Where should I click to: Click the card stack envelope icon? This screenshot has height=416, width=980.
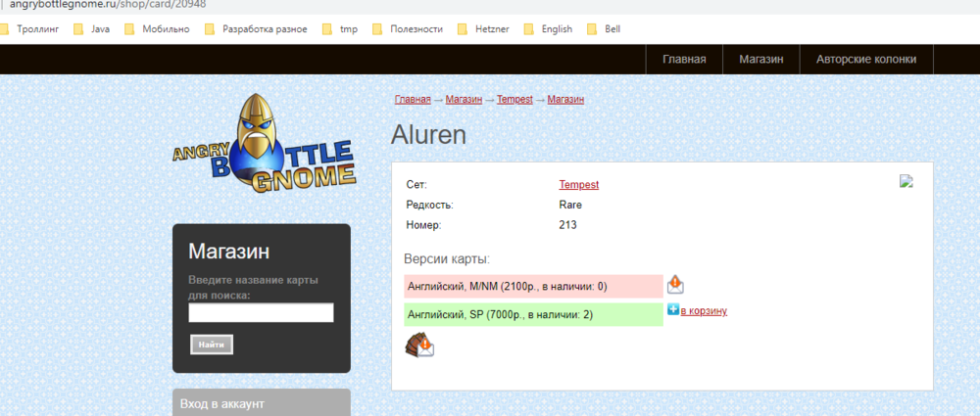point(419,346)
